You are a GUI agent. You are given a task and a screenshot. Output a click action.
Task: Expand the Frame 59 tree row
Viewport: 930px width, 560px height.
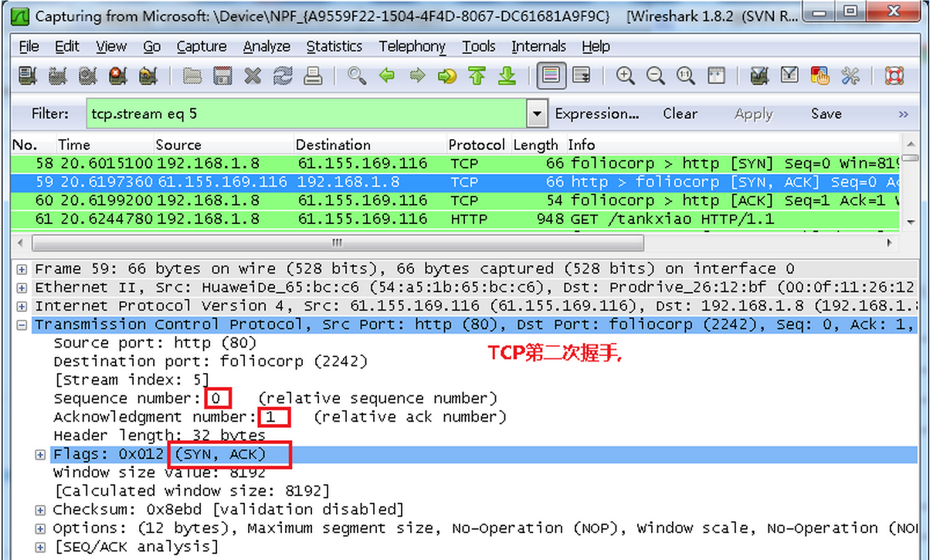tap(22, 269)
